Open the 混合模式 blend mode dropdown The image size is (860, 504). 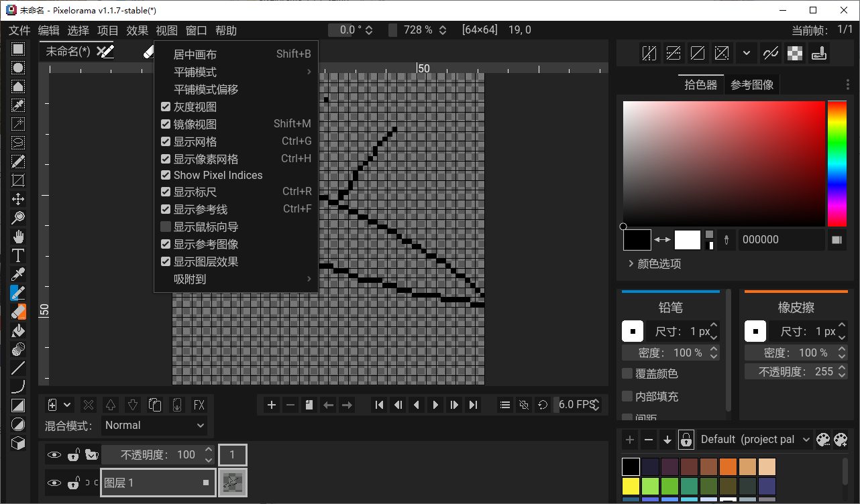[x=154, y=425]
